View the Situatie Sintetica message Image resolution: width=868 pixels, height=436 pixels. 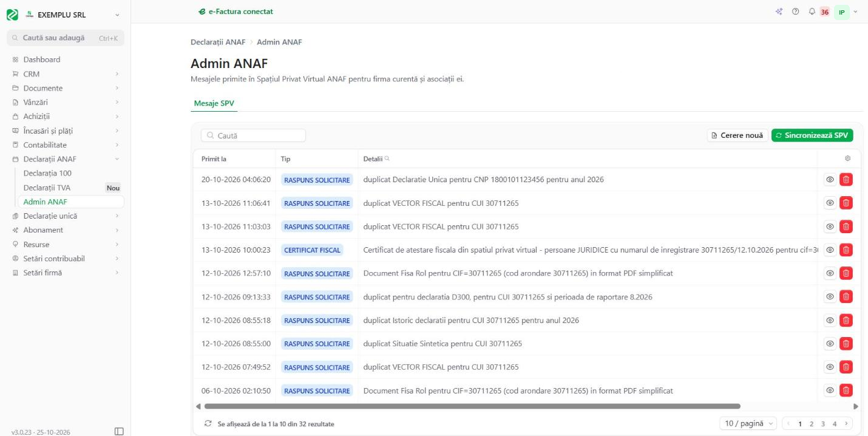pyautogui.click(x=830, y=344)
